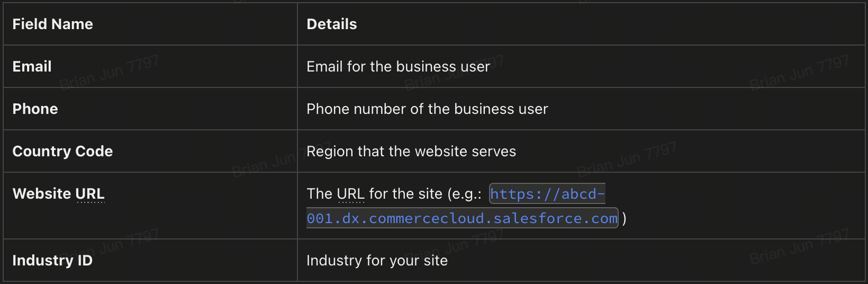
Task: Click 'Region that the website serves' text
Action: pyautogui.click(x=411, y=152)
